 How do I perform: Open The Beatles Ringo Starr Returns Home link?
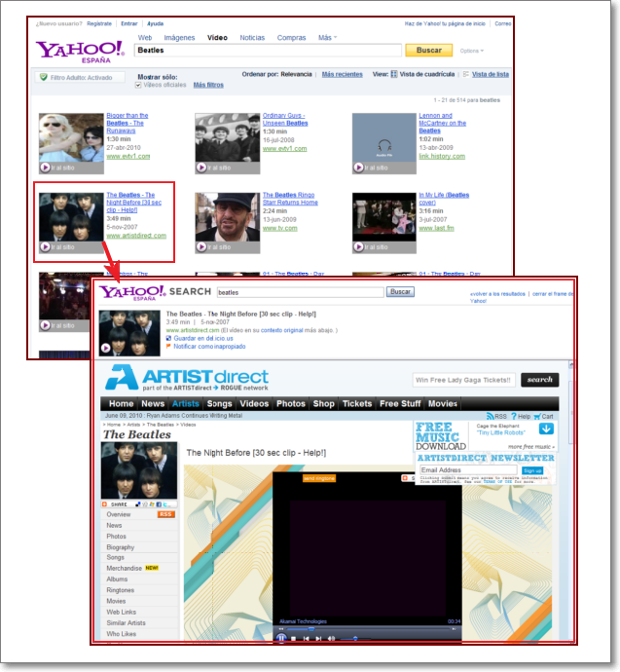[290, 199]
